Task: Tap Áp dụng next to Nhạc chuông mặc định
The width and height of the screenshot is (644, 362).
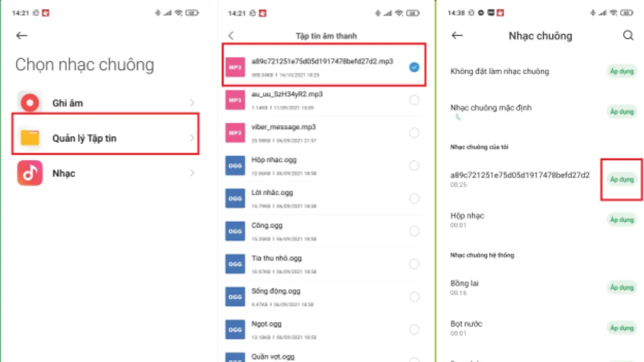Action: (x=622, y=112)
